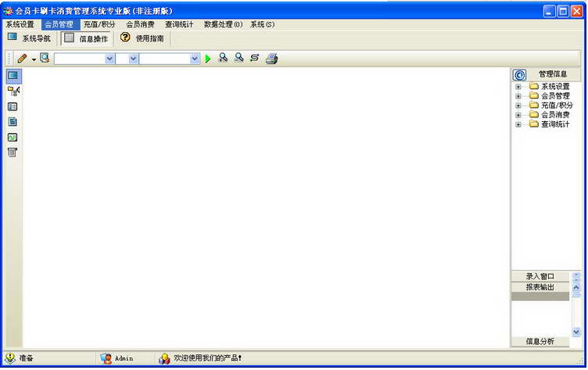This screenshot has height=370, width=588.
Task: Click the trash bin icon in left sidebar
Action: coord(13,153)
